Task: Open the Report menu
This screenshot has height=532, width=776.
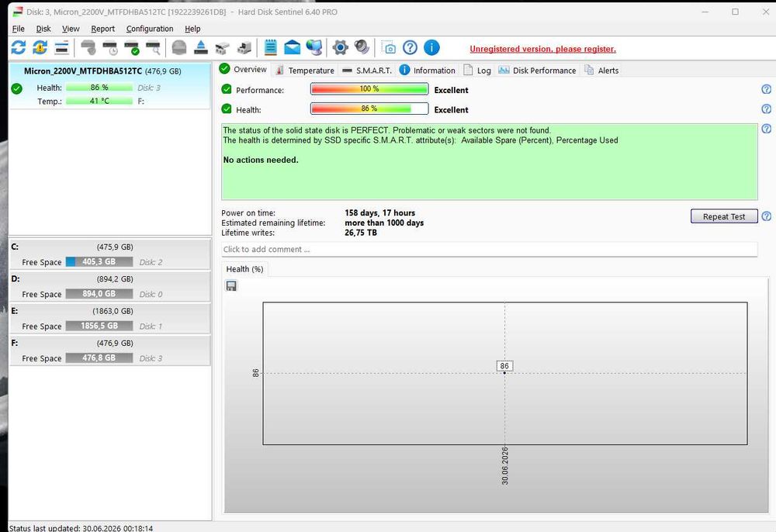Action: coord(103,29)
